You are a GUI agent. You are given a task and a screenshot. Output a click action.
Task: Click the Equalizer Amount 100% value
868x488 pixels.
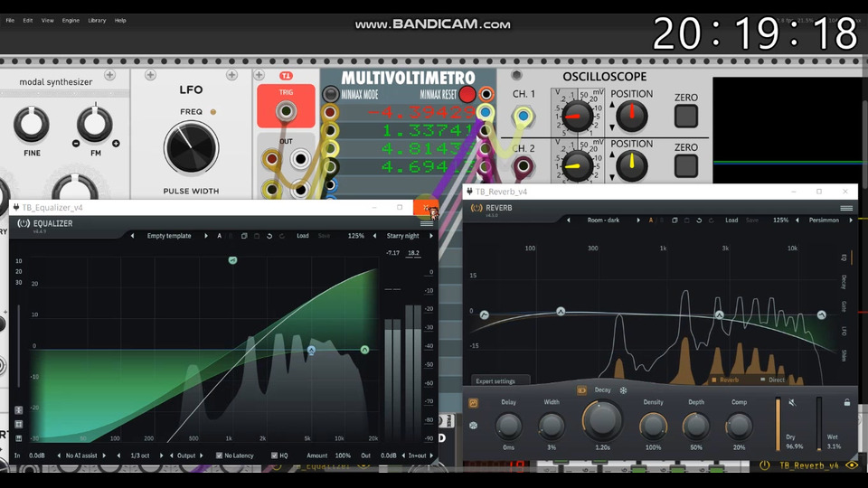pyautogui.click(x=343, y=455)
